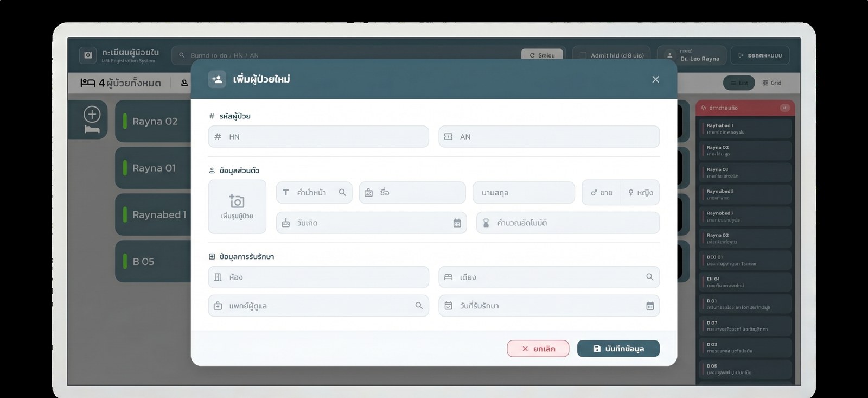Switch to List view
The image size is (868, 398).
point(739,83)
